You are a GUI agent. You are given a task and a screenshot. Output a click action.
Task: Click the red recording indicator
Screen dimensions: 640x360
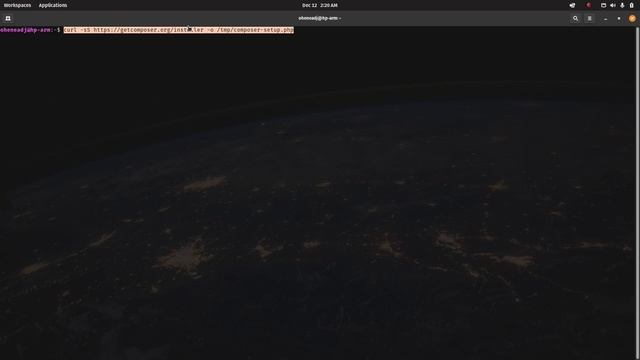coord(589,5)
